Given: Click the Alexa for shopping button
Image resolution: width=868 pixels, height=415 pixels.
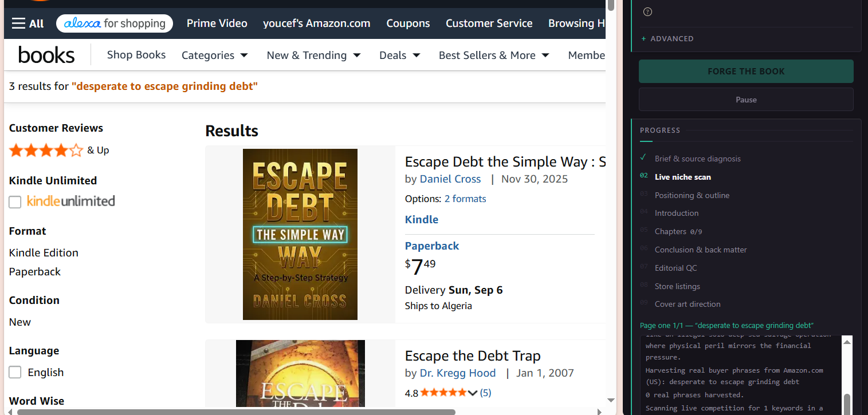Looking at the screenshot, I should click(x=115, y=23).
